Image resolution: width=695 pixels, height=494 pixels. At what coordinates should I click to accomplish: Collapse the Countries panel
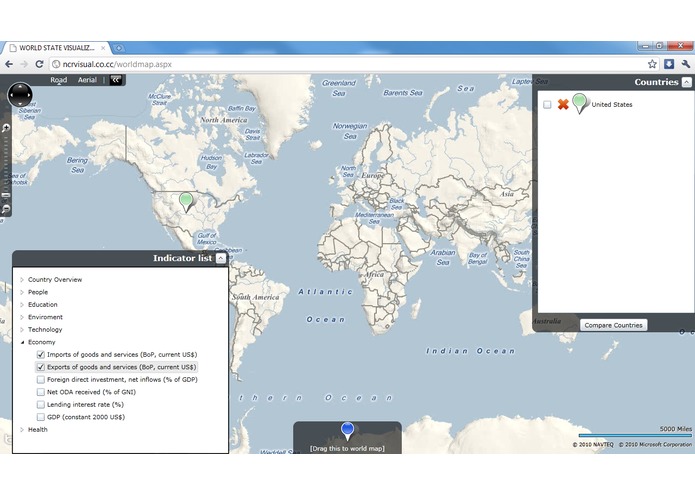click(x=686, y=82)
